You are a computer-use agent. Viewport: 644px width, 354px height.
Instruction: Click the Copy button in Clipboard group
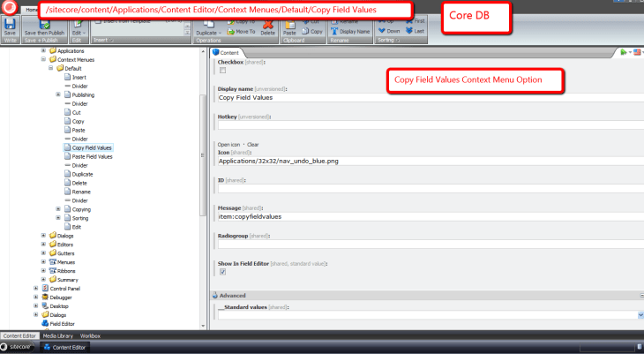click(x=312, y=31)
